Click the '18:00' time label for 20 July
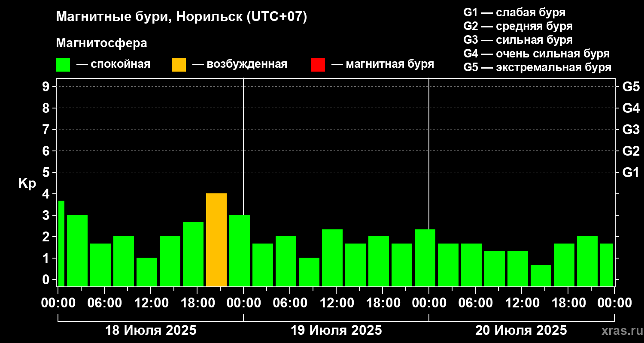The width and height of the screenshot is (644, 343). (x=568, y=303)
